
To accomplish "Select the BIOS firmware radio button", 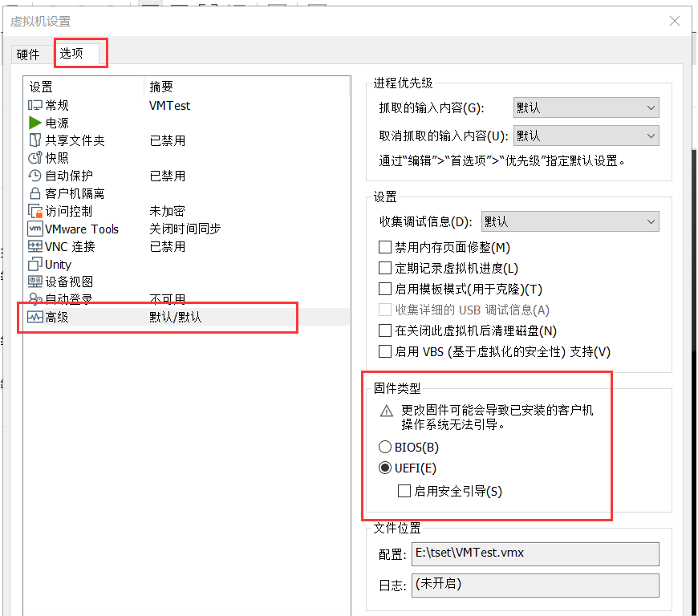I will (x=385, y=447).
